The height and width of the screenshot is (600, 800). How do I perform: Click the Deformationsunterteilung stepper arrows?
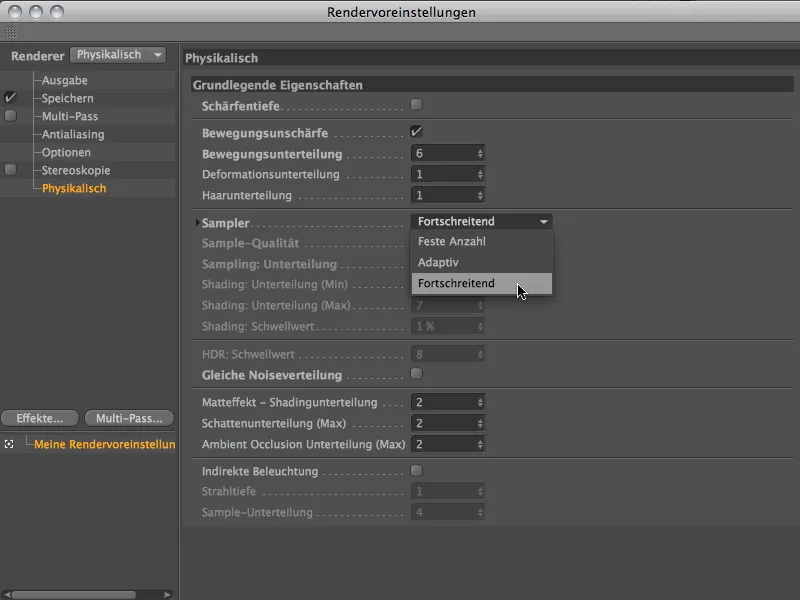pos(480,174)
